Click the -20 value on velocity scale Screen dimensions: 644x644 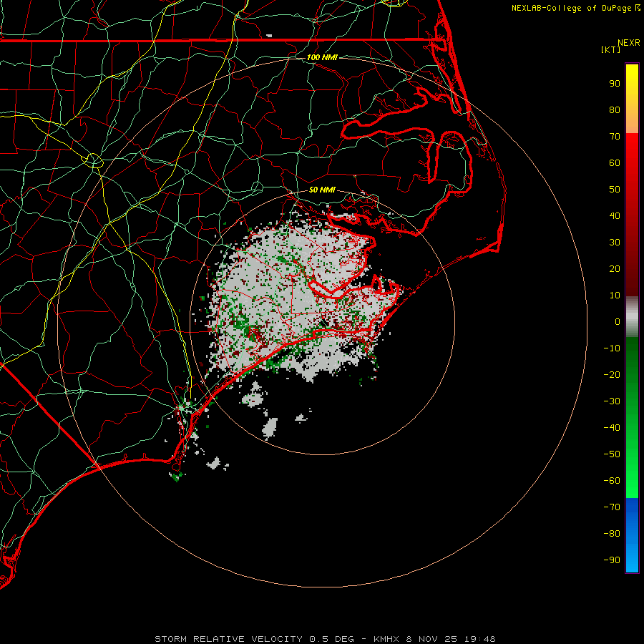[612, 375]
